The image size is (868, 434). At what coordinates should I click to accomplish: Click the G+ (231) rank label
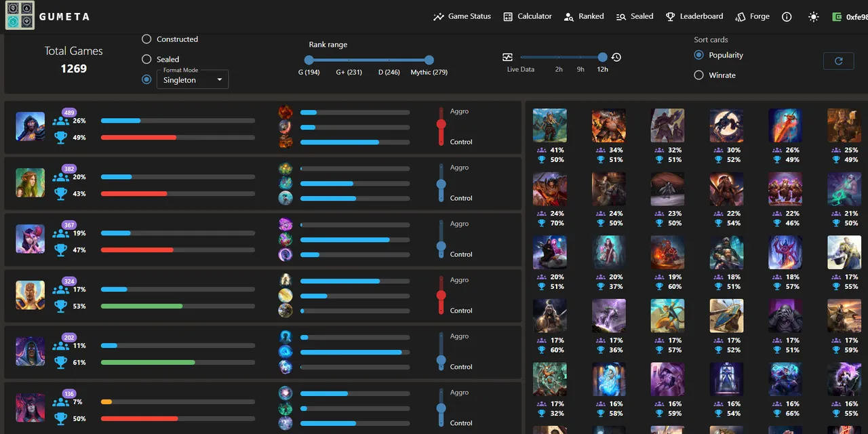(x=349, y=72)
